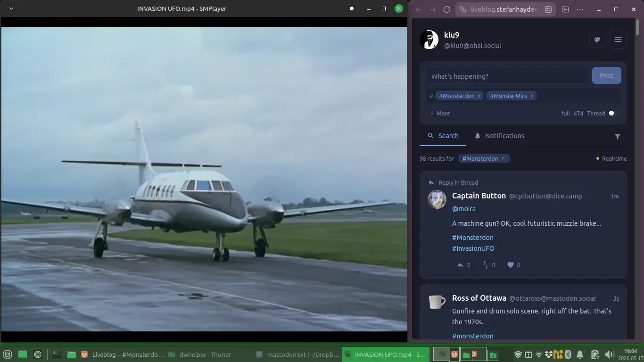This screenshot has height=362, width=644.
Task: Go back in the browser
Action: [418, 9]
